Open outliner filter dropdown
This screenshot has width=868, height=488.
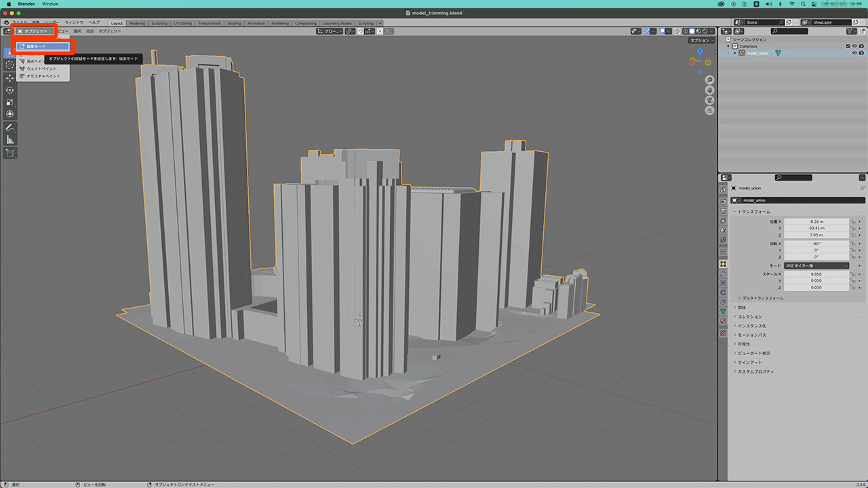pyautogui.click(x=852, y=31)
